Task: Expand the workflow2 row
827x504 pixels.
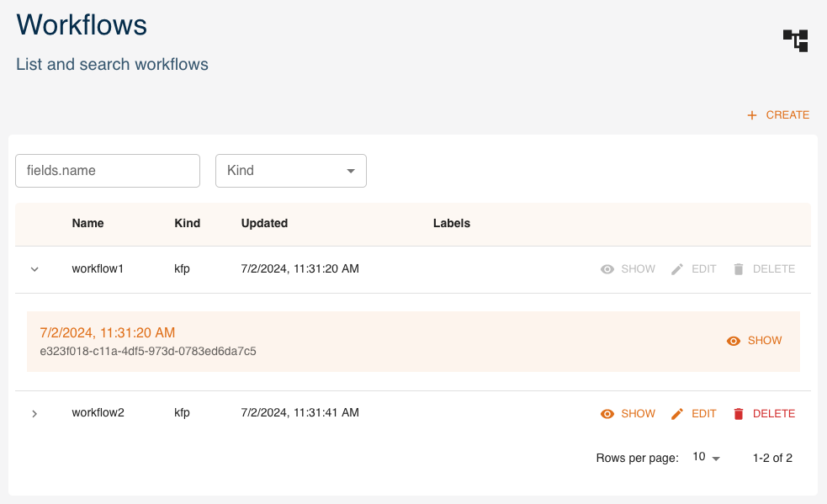Action: click(34, 414)
